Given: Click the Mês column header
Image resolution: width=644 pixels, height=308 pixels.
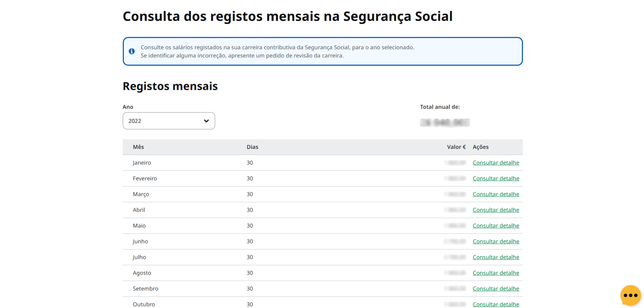Looking at the screenshot, I should [x=138, y=147].
